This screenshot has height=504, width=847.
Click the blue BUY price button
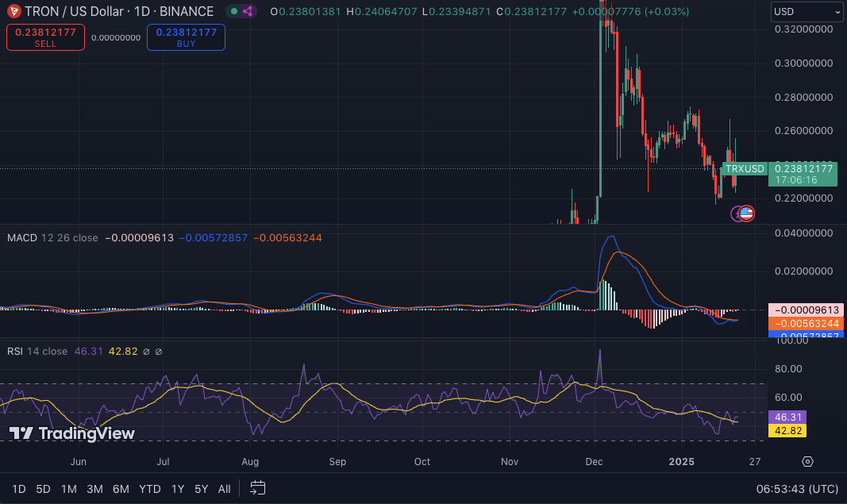point(186,37)
